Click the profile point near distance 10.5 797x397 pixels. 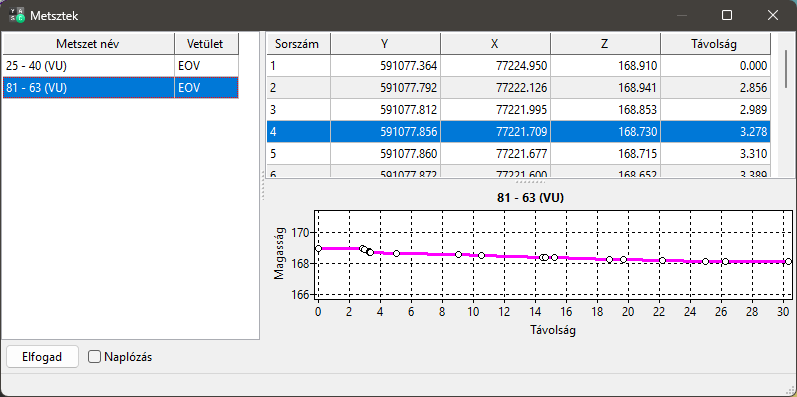(x=481, y=255)
